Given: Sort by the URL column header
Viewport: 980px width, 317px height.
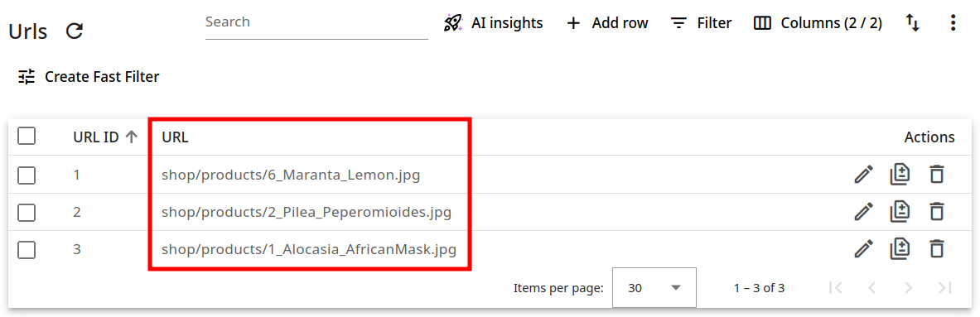Looking at the screenshot, I should point(175,137).
